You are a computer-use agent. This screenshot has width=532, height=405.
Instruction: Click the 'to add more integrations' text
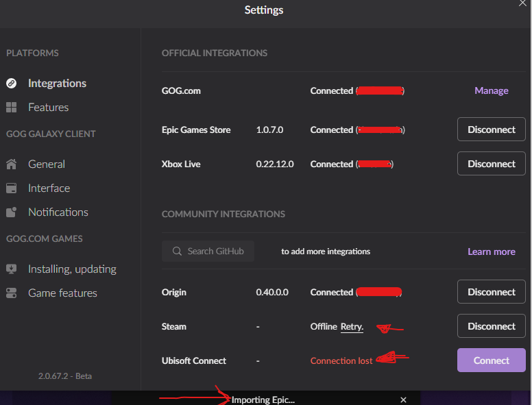[326, 251]
